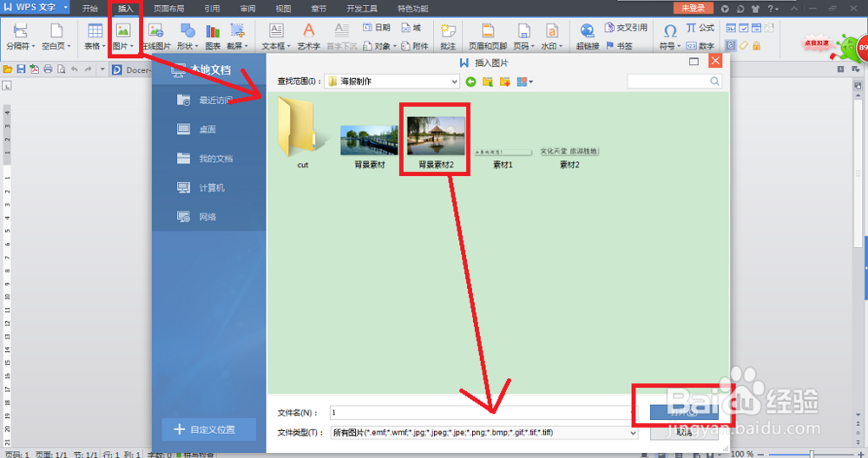Select 计算机 computer in the sidebar
868x458 pixels.
(x=208, y=188)
